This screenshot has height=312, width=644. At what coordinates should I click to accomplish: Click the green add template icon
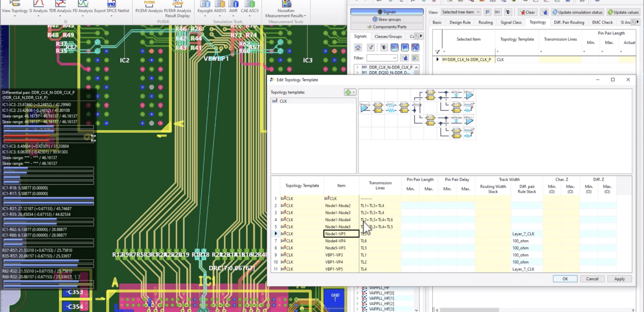pos(348,92)
